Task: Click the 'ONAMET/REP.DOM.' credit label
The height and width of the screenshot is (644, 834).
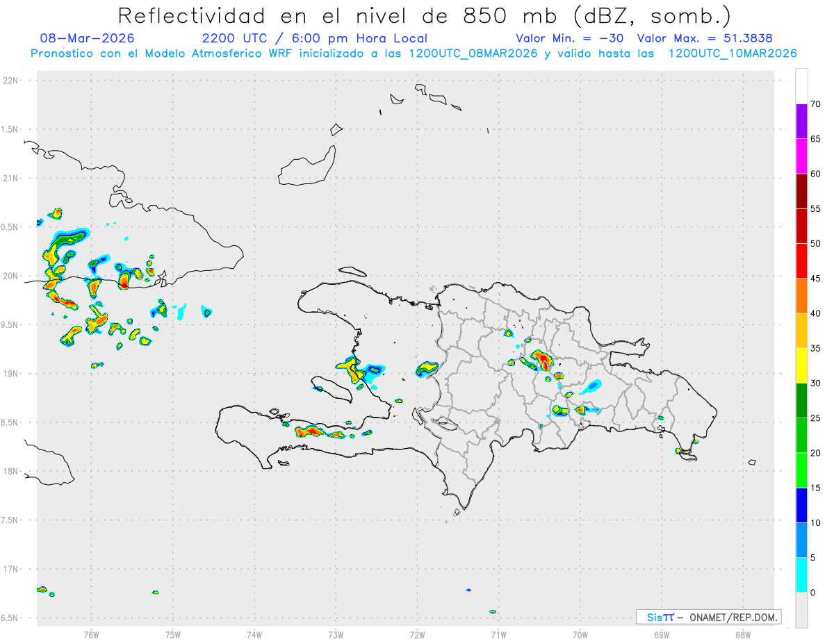Action: (735, 617)
